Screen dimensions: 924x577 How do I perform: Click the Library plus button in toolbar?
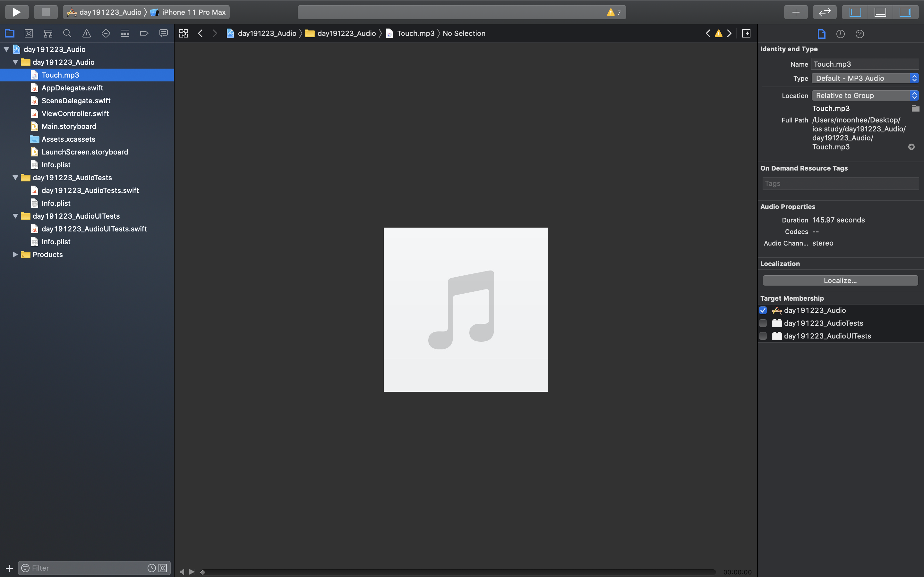(795, 12)
